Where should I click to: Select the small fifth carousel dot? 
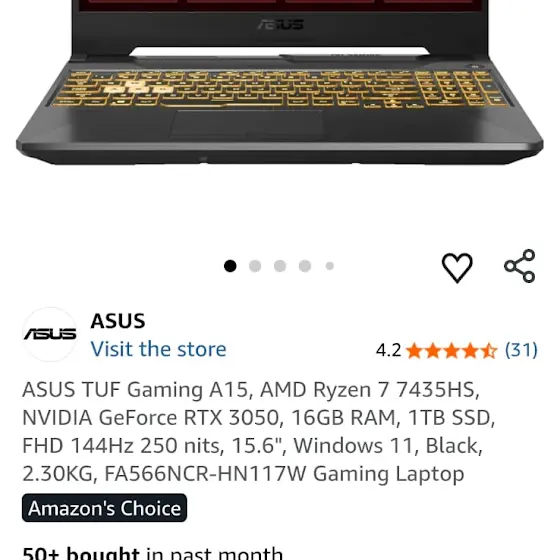click(330, 266)
